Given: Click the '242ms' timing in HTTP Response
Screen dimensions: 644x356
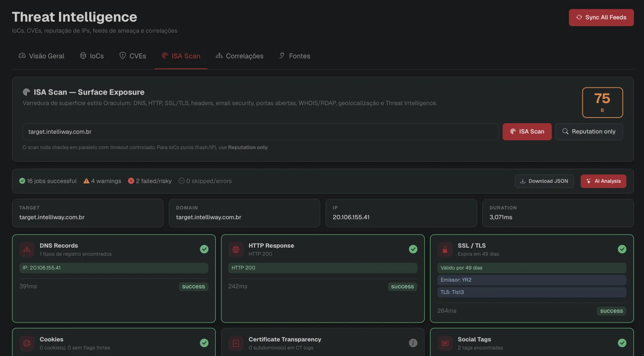Looking at the screenshot, I should 238,286.
